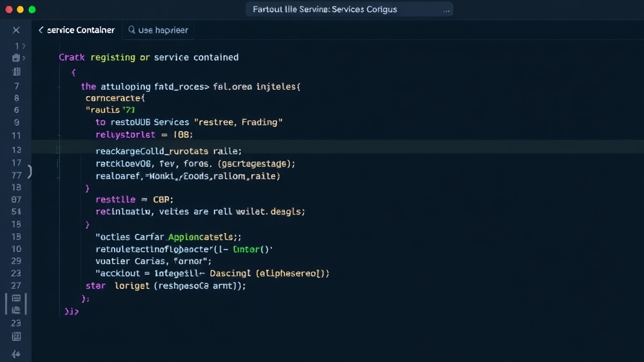
Task: Click the Fartout lile Servine title field
Action: [349, 9]
